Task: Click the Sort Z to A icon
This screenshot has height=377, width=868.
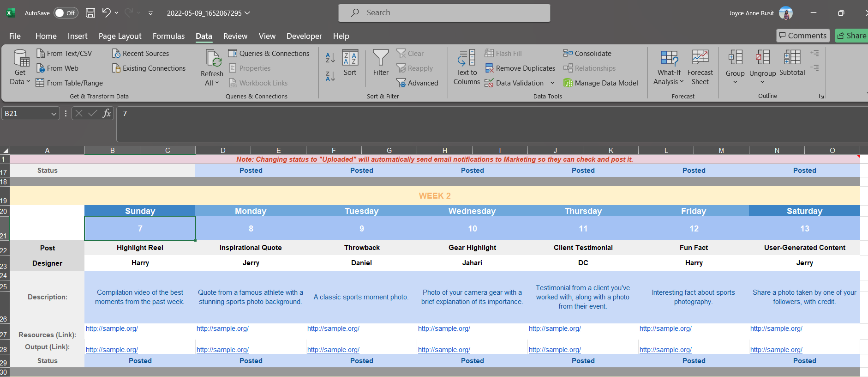Action: click(330, 76)
